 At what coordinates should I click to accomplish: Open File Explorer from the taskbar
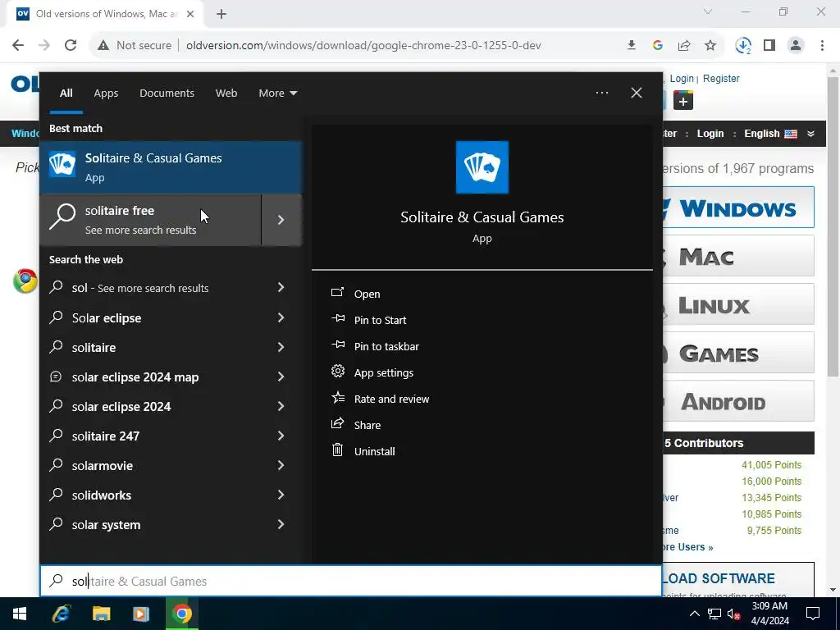[101, 614]
